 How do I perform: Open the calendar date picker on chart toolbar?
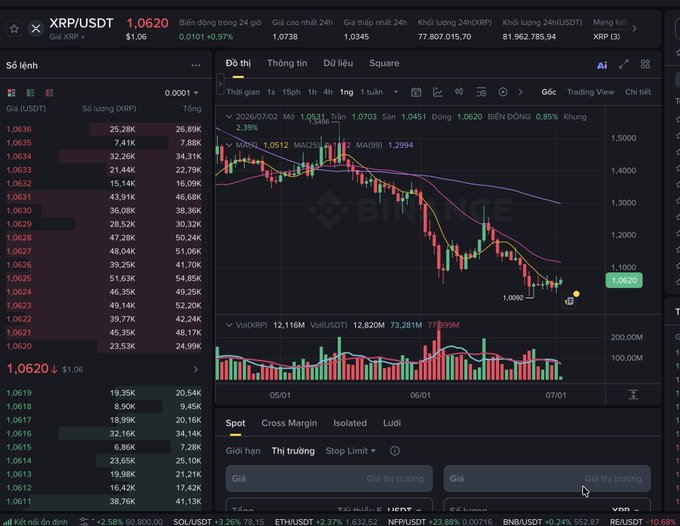click(416, 92)
